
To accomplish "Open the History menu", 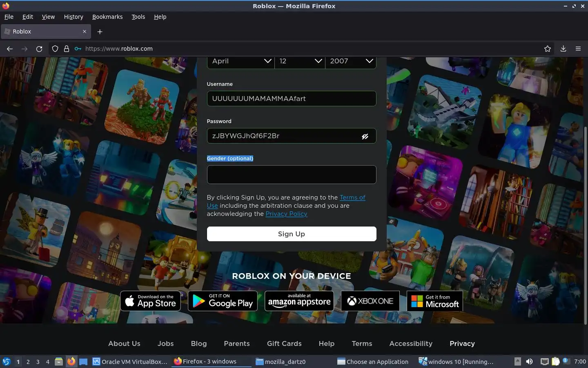I will [x=73, y=17].
